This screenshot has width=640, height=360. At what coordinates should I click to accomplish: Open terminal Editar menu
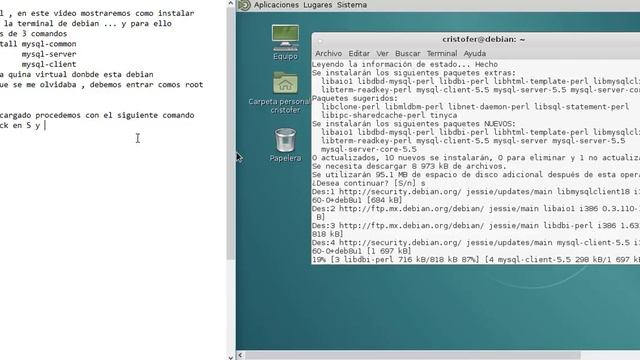click(359, 53)
